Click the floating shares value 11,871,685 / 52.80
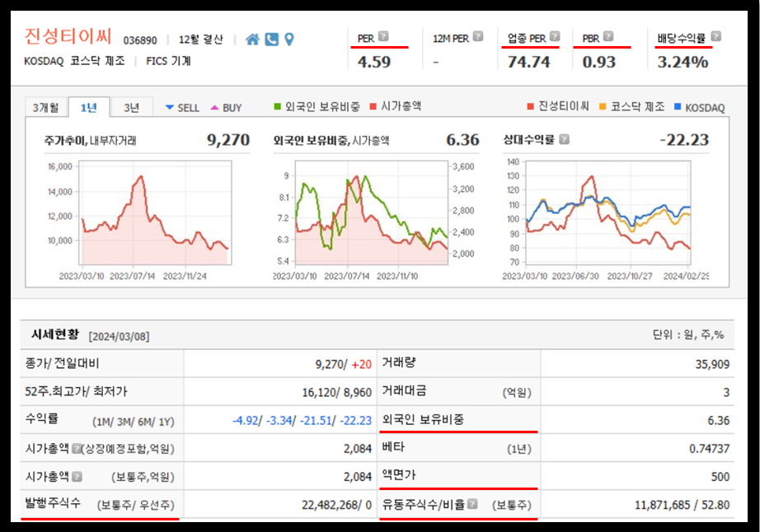The width and height of the screenshot is (760, 532). (682, 505)
